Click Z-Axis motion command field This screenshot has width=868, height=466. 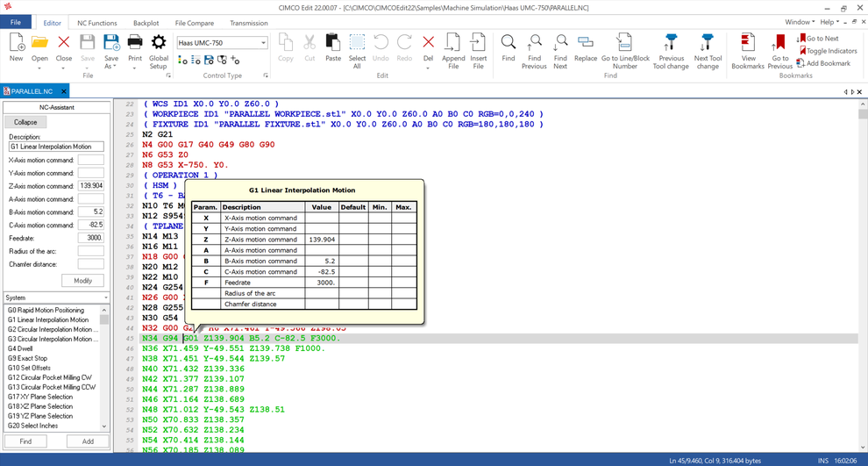click(x=91, y=186)
